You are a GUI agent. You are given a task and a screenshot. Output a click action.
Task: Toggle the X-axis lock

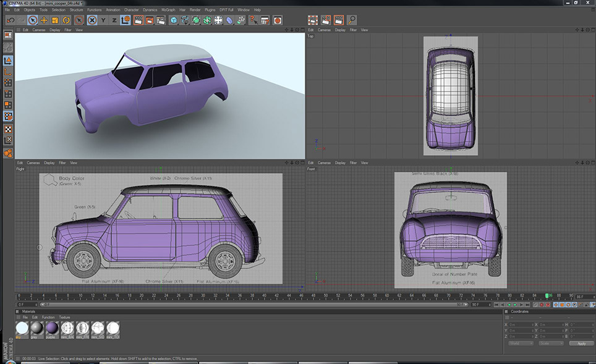pos(92,20)
